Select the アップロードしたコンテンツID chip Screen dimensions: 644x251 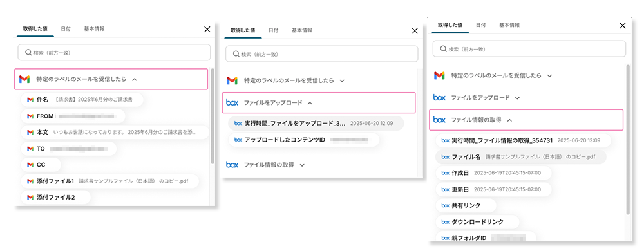pos(304,140)
